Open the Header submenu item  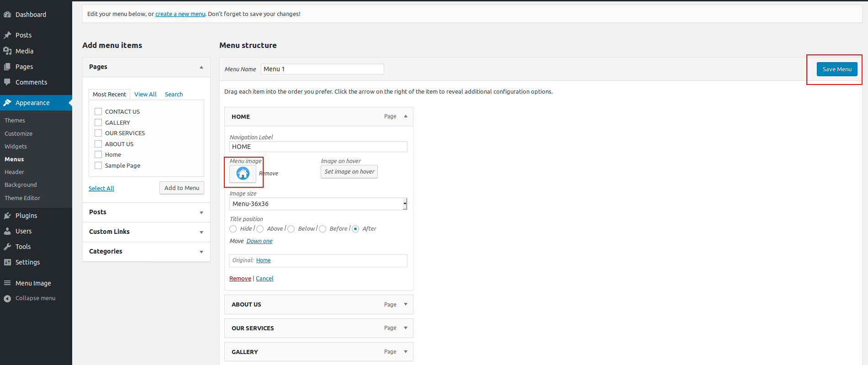(x=14, y=172)
